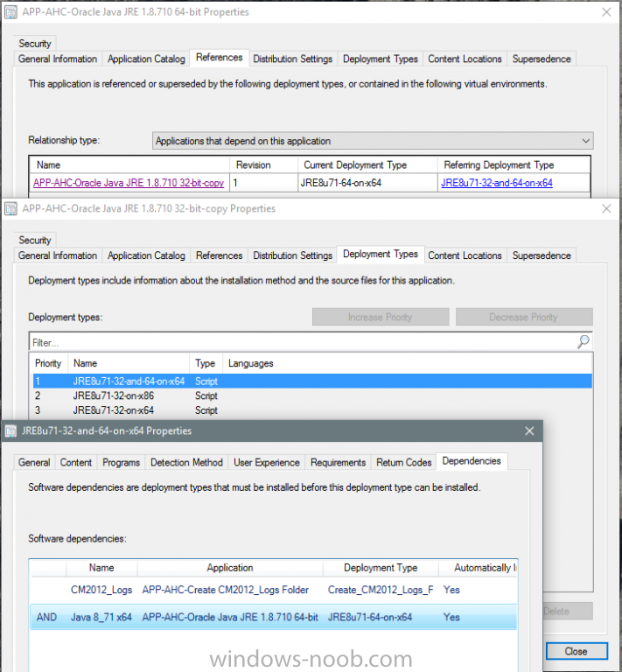622x672 pixels.
Task: Click the Increase Priority button
Action: [381, 317]
